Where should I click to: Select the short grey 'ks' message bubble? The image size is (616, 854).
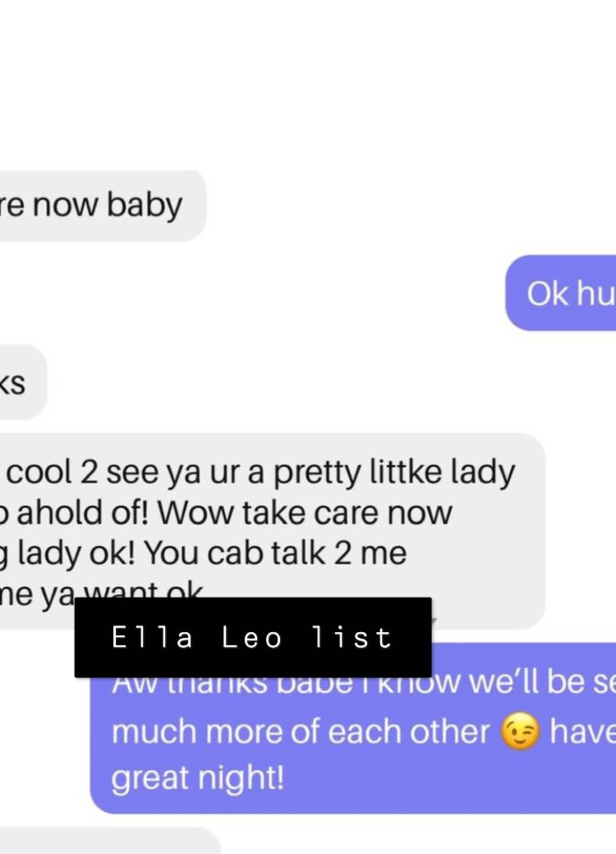point(23,382)
